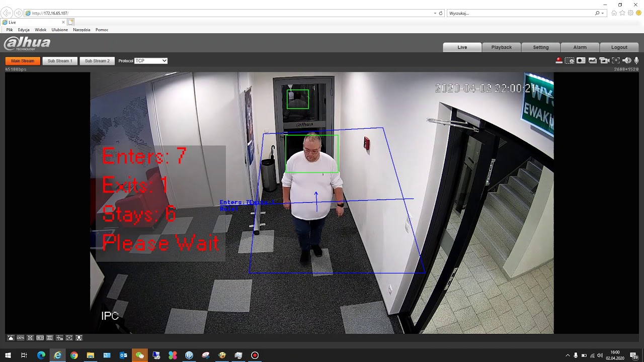Switch to Sub Stream 1

click(60, 61)
